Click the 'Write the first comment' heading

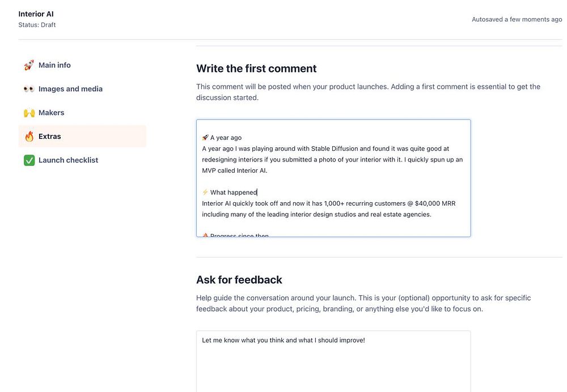pos(256,69)
